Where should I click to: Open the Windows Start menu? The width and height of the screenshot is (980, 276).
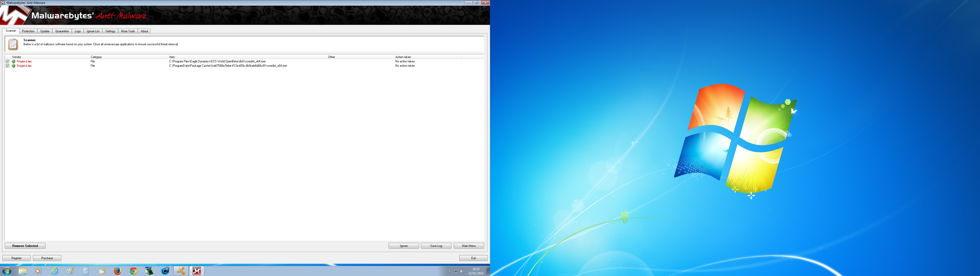click(6, 271)
